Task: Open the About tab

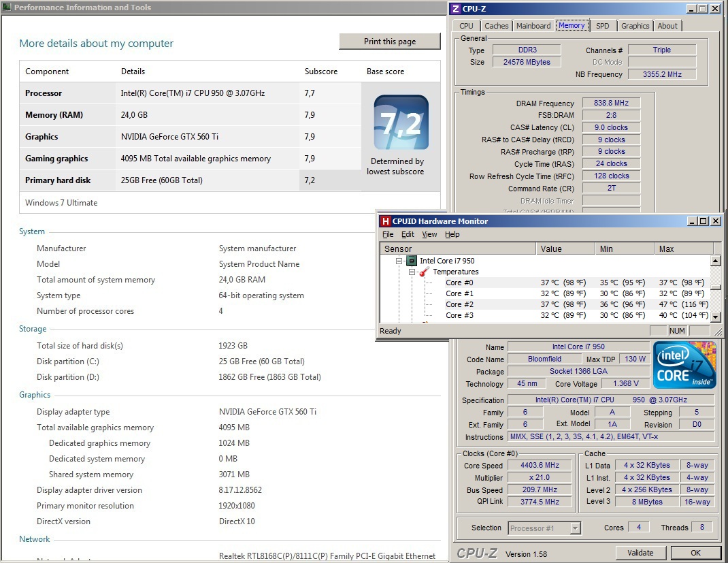Action: (x=667, y=26)
